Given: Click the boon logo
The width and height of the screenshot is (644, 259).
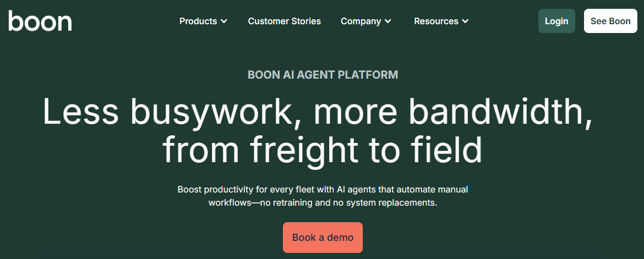Looking at the screenshot, I should pos(40,21).
